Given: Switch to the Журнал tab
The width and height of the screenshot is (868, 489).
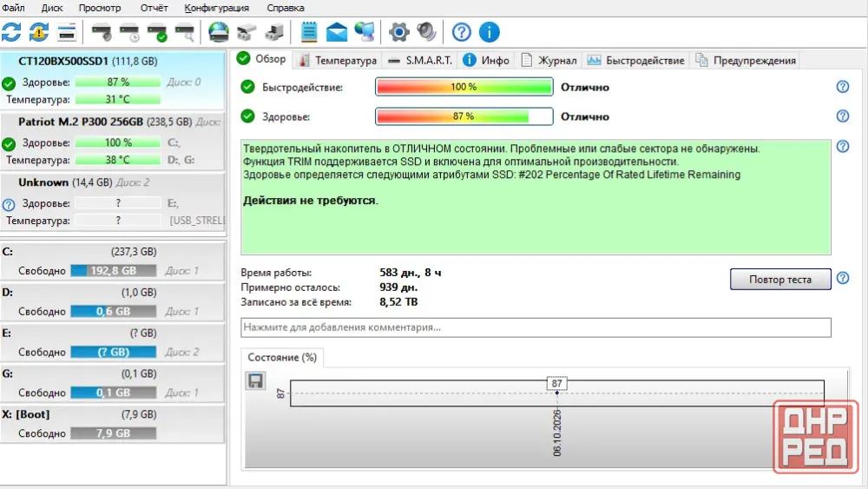Looking at the screenshot, I should (549, 60).
